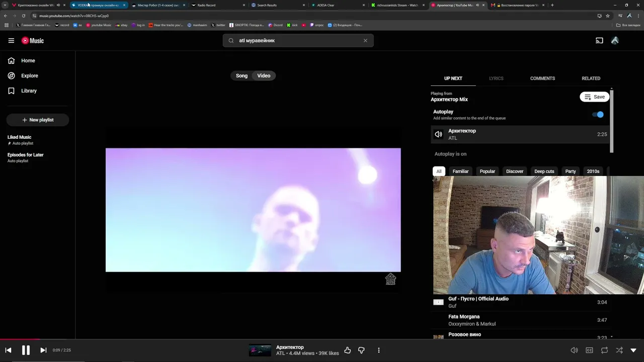Switch to Video mode
The width and height of the screenshot is (644, 362).
pyautogui.click(x=264, y=76)
